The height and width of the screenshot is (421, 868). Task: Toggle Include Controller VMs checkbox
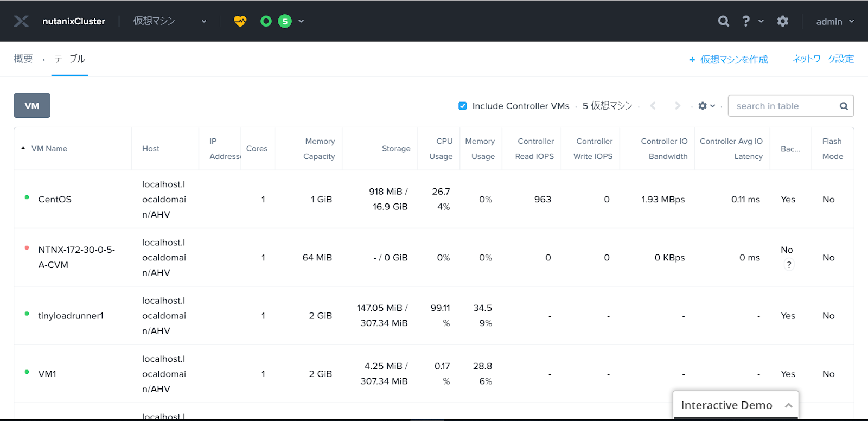point(463,106)
